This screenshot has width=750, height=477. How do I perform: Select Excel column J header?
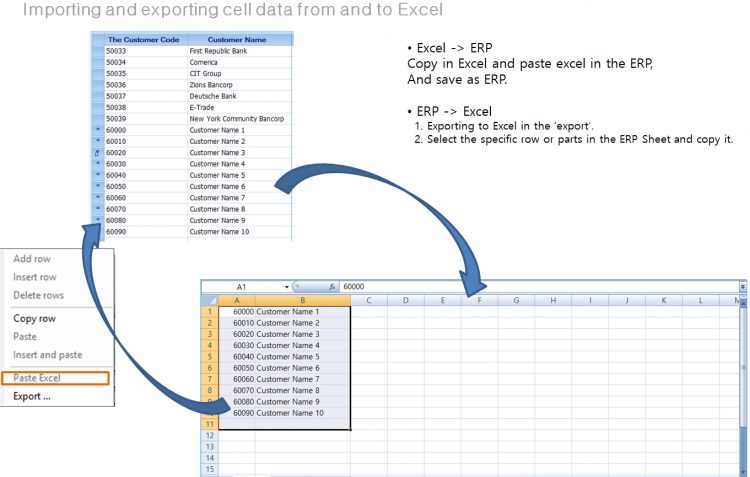[627, 300]
